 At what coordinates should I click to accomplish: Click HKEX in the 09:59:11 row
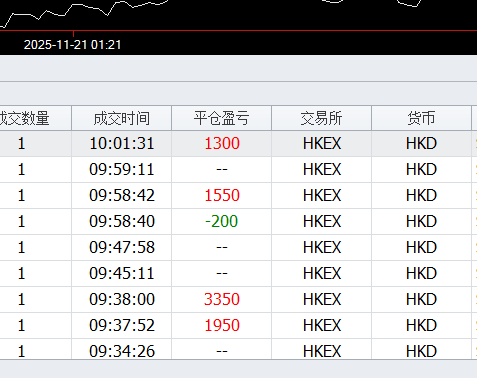(x=322, y=169)
